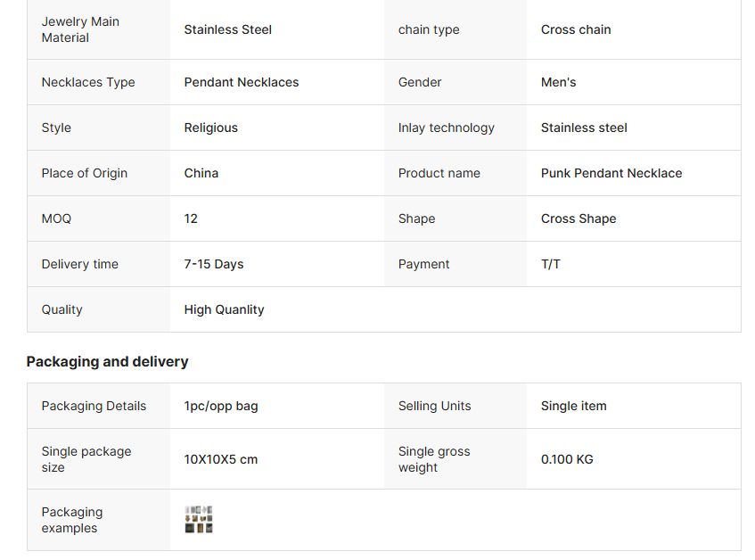This screenshot has height=560, width=755.
Task: Select the 'Single item' selling units value
Action: [x=574, y=406]
